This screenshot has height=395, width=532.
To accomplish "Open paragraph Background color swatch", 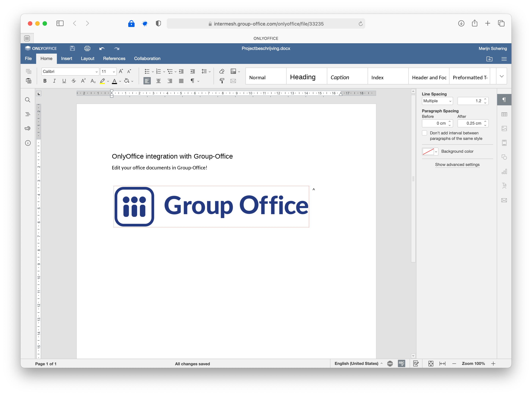I will (x=430, y=151).
